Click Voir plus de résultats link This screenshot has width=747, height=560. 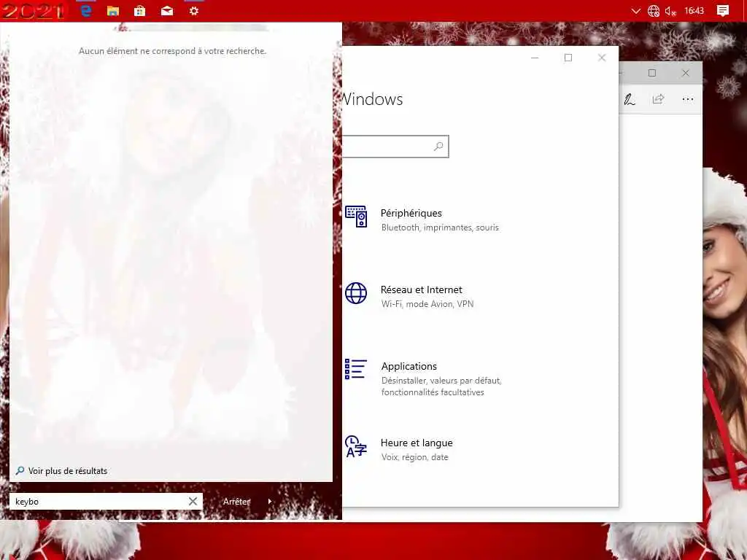tap(68, 470)
